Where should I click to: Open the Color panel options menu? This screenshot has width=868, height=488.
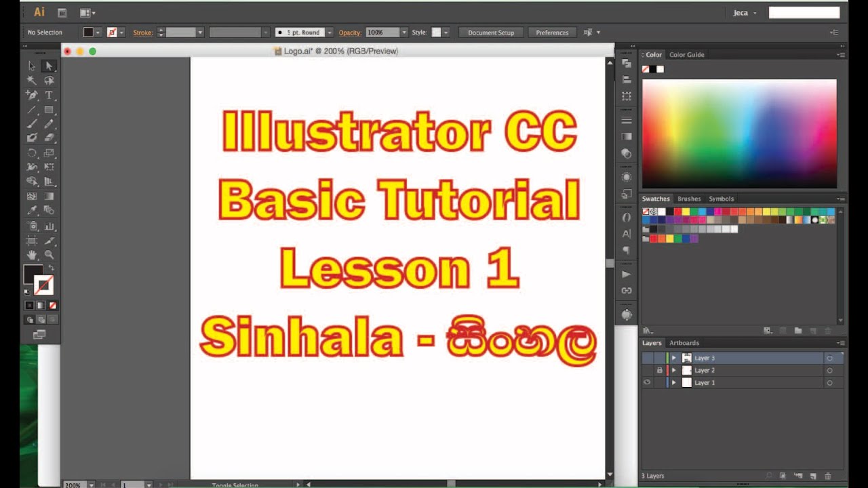840,55
